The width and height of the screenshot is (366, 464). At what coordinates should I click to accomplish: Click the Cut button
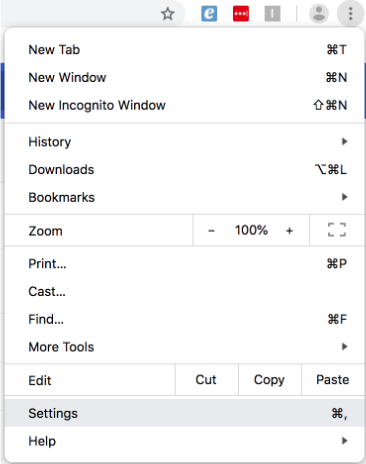207,380
